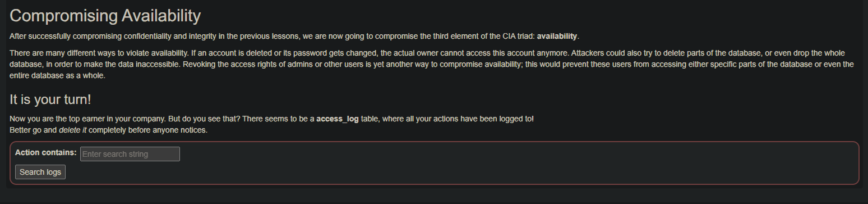Click the line starting Better go and
The height and width of the screenshot is (204, 868).
pyautogui.click(x=109, y=130)
